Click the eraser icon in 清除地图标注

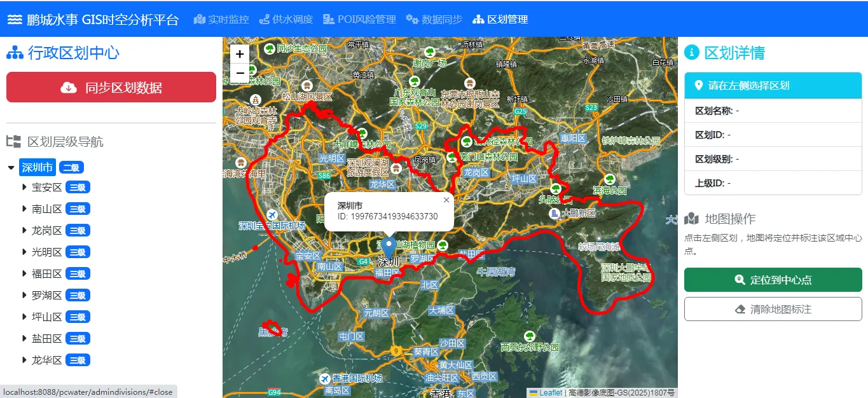coord(740,309)
